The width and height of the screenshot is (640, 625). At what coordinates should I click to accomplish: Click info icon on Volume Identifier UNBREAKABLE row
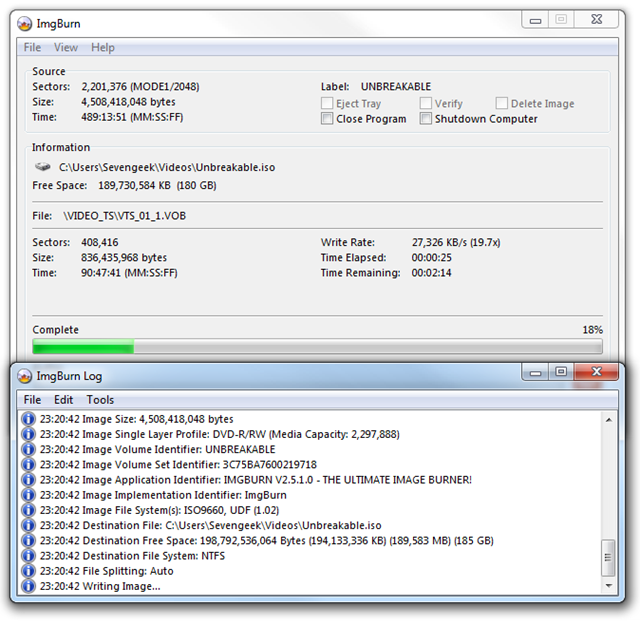(x=28, y=449)
